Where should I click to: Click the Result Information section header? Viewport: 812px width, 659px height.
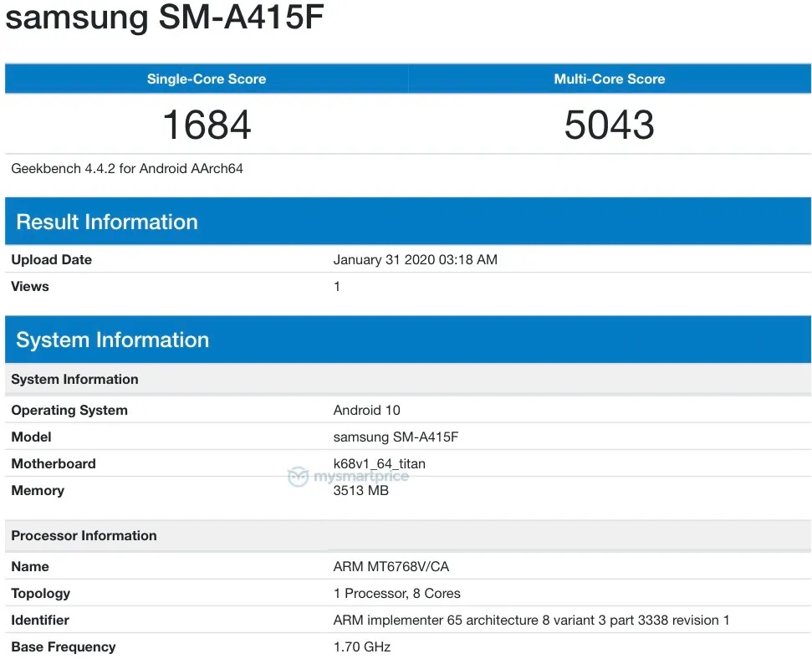tap(107, 222)
